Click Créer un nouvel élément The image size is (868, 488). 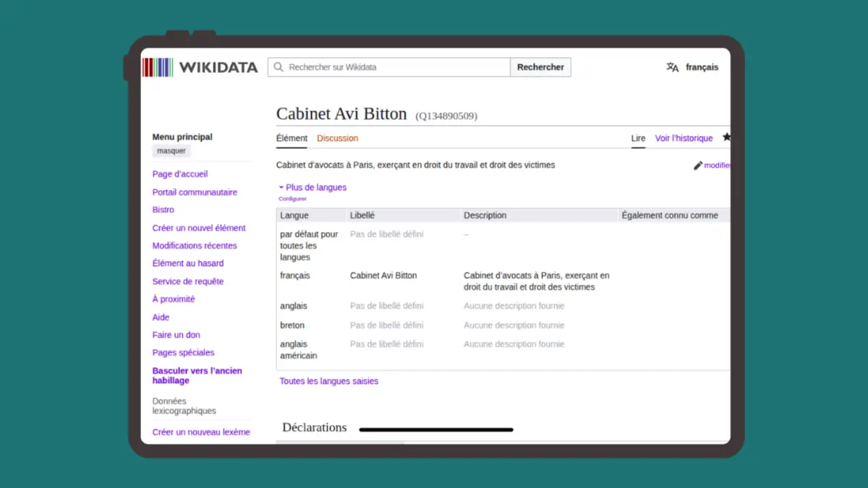199,228
